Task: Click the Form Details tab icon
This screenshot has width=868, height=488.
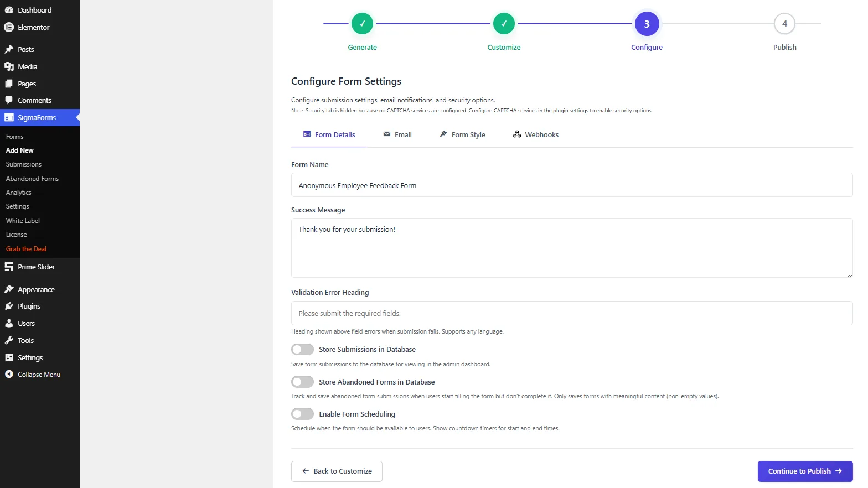Action: pyautogui.click(x=307, y=134)
